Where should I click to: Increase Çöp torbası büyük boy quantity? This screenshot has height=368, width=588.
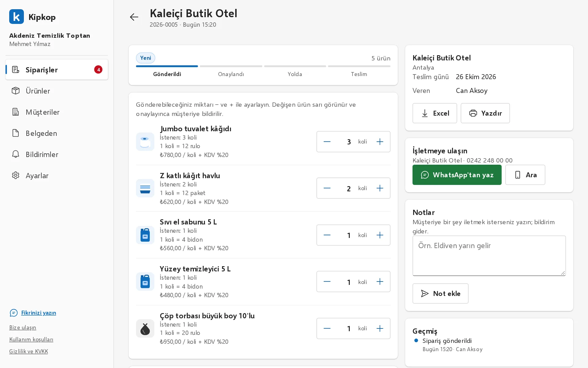click(380, 328)
